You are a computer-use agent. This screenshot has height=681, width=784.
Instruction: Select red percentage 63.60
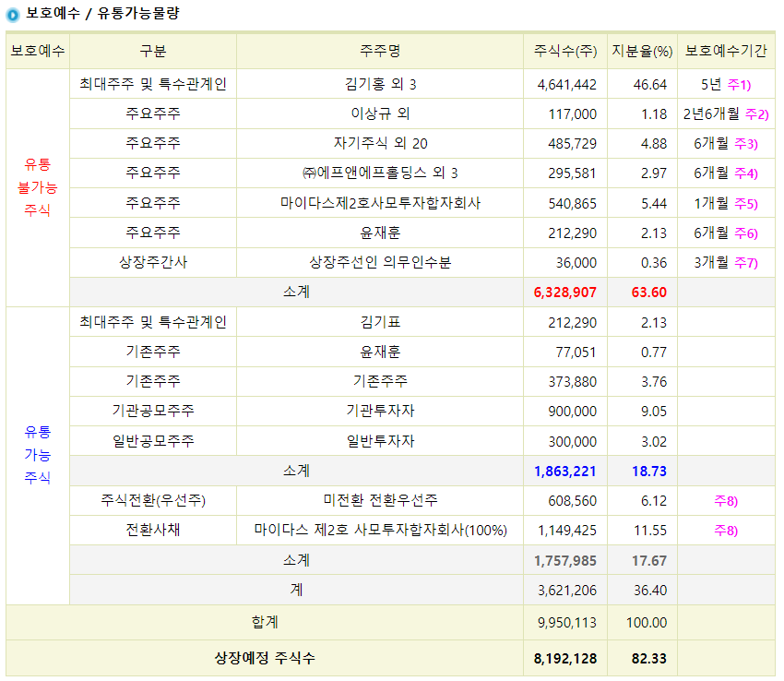pos(649,292)
